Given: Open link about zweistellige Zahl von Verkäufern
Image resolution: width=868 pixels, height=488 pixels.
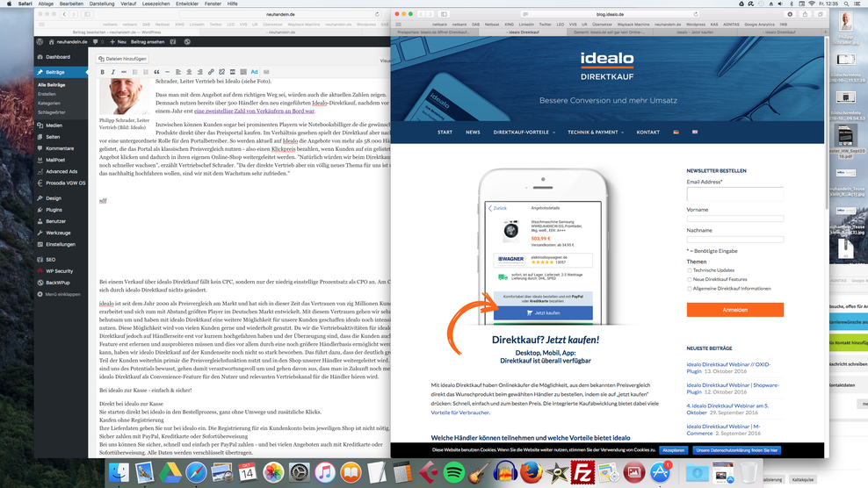Looking at the screenshot, I should click(254, 111).
